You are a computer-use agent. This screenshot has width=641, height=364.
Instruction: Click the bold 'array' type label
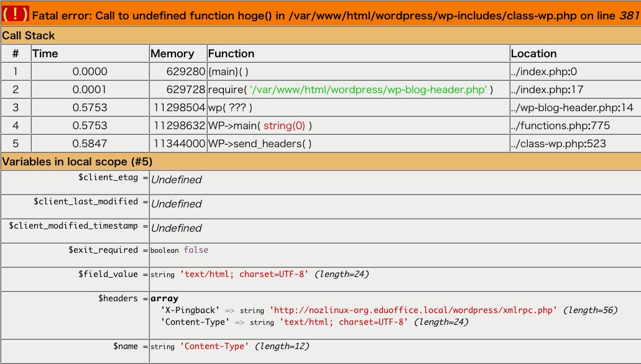point(164,298)
